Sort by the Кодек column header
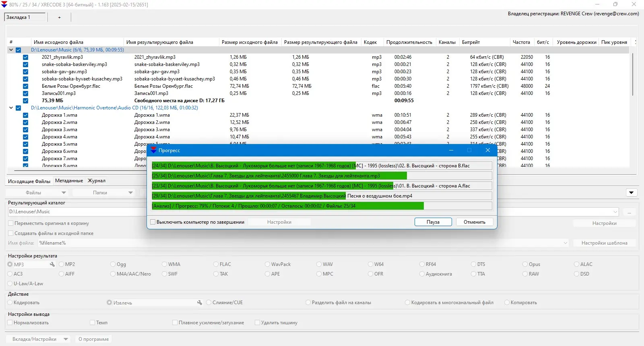 [370, 42]
